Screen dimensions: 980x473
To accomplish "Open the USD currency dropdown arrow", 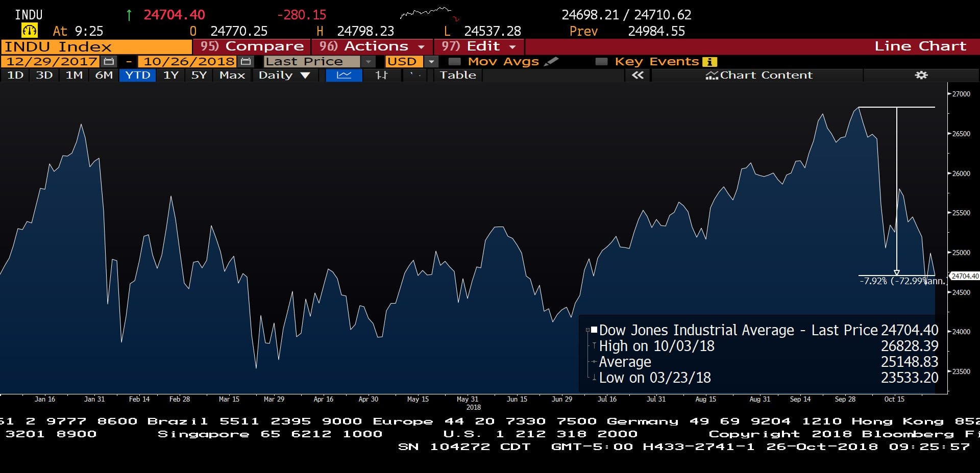I will (431, 61).
